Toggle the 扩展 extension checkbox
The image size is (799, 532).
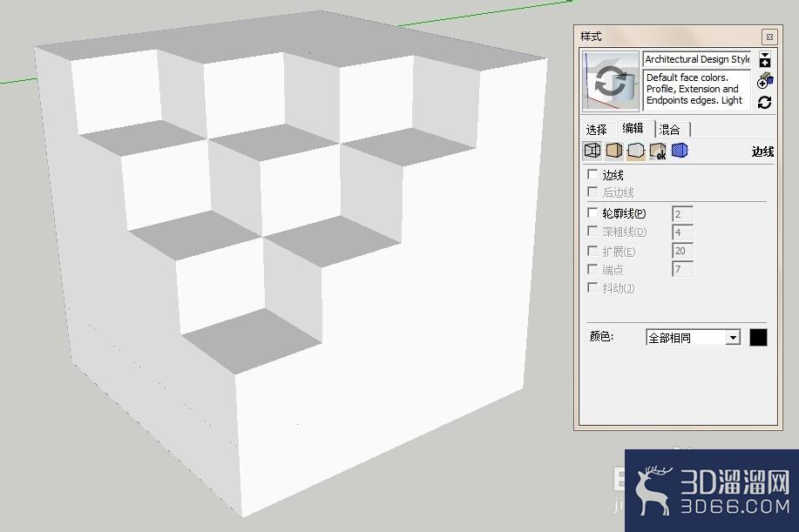[x=592, y=251]
